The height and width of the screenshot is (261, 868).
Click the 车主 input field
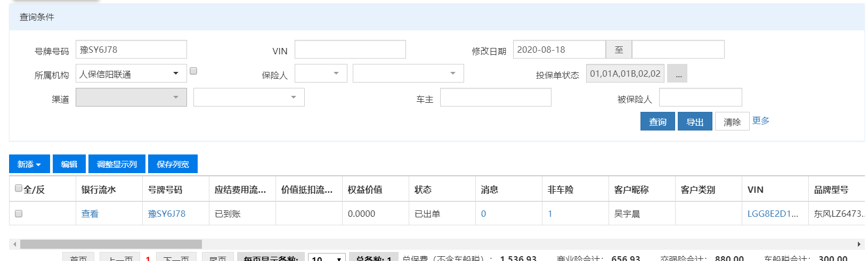[x=496, y=97]
